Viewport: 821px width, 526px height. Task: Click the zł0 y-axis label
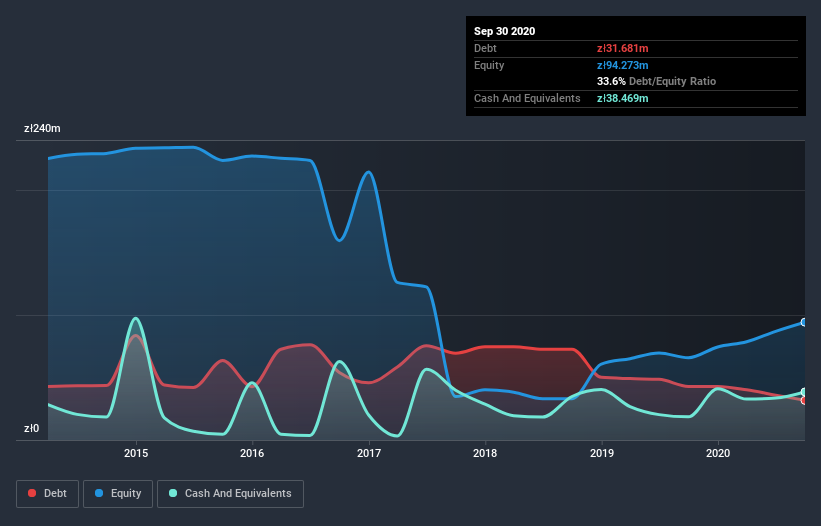click(31, 428)
